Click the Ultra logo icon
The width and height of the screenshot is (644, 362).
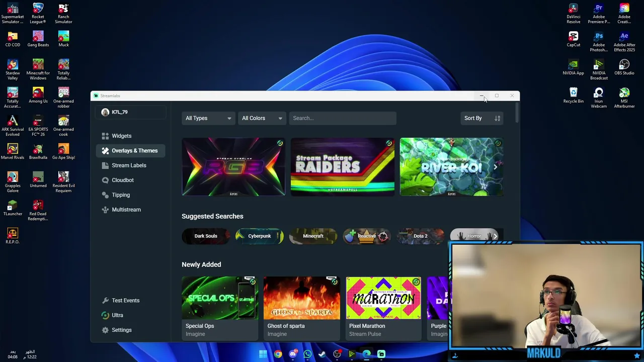pyautogui.click(x=105, y=315)
